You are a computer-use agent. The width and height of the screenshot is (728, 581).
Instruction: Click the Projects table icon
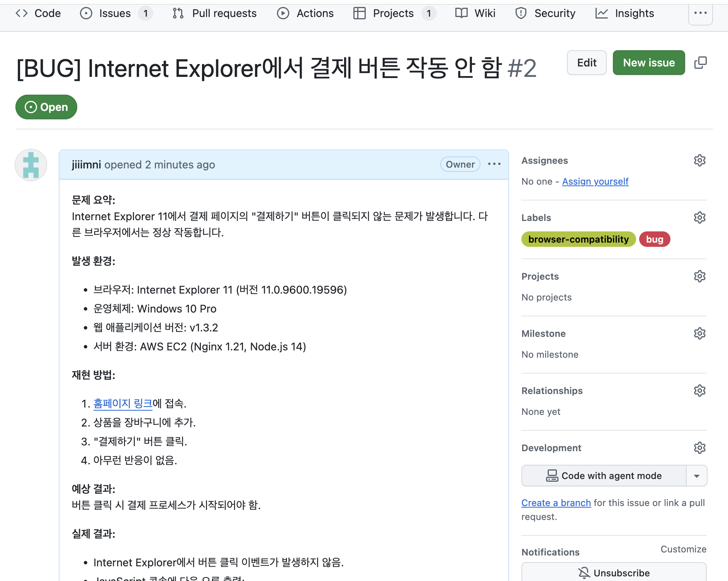[x=360, y=14]
